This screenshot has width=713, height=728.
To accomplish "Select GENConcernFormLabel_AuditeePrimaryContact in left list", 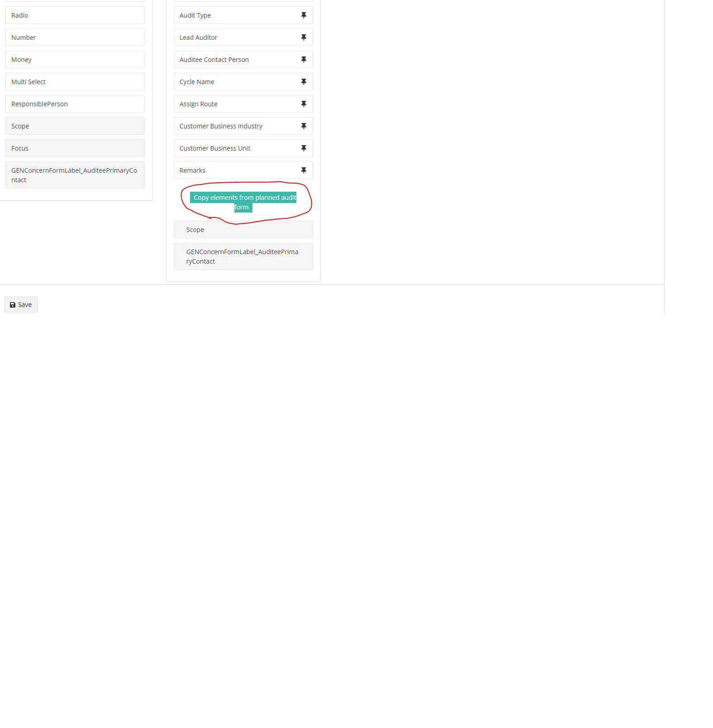I will click(75, 175).
